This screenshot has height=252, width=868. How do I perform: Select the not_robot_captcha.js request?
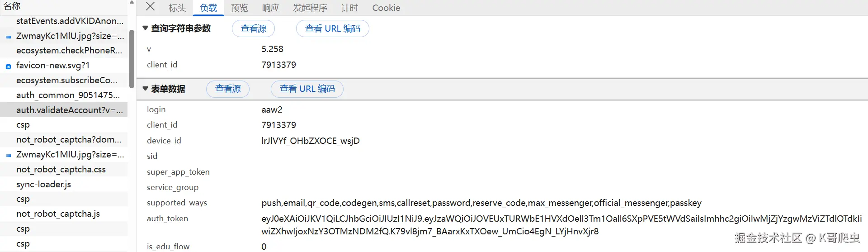point(58,214)
